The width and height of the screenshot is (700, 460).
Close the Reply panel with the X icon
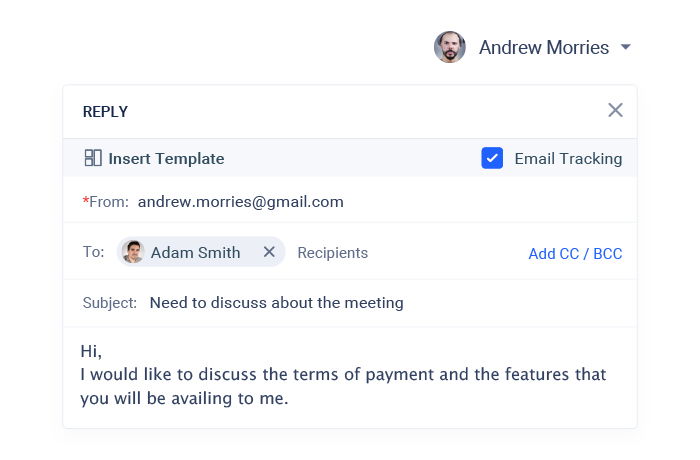point(615,110)
